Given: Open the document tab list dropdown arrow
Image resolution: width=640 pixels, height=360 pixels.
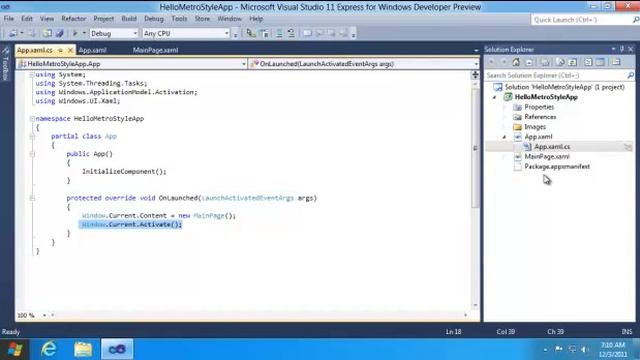Looking at the screenshot, I should point(476,50).
